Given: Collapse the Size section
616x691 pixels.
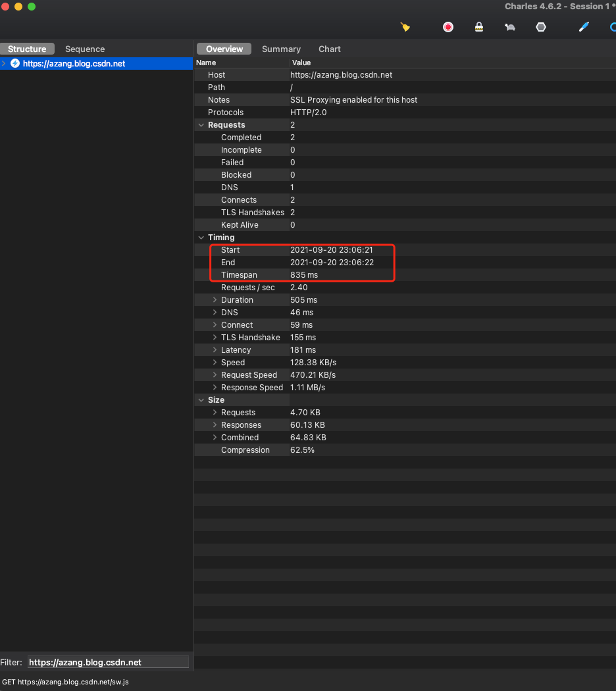Looking at the screenshot, I should (x=201, y=400).
